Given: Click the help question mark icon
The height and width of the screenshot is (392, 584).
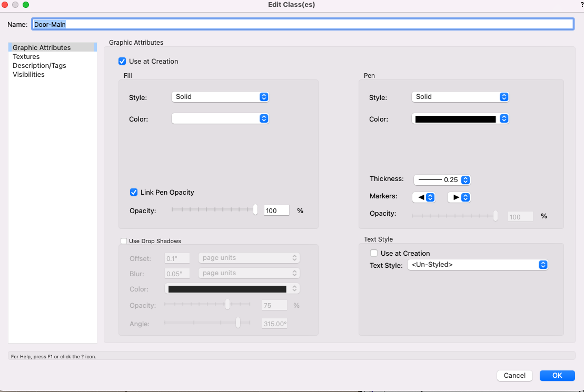Looking at the screenshot, I should (x=581, y=4).
